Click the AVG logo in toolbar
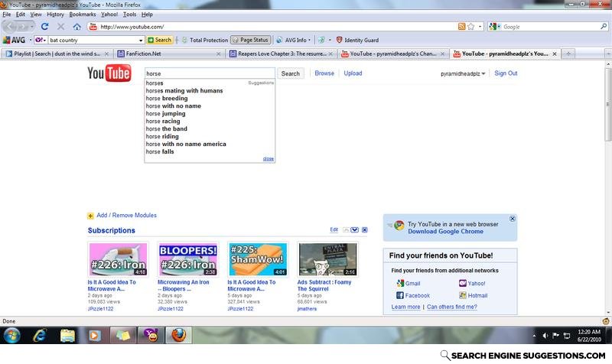The width and height of the screenshot is (612, 364). point(14,40)
